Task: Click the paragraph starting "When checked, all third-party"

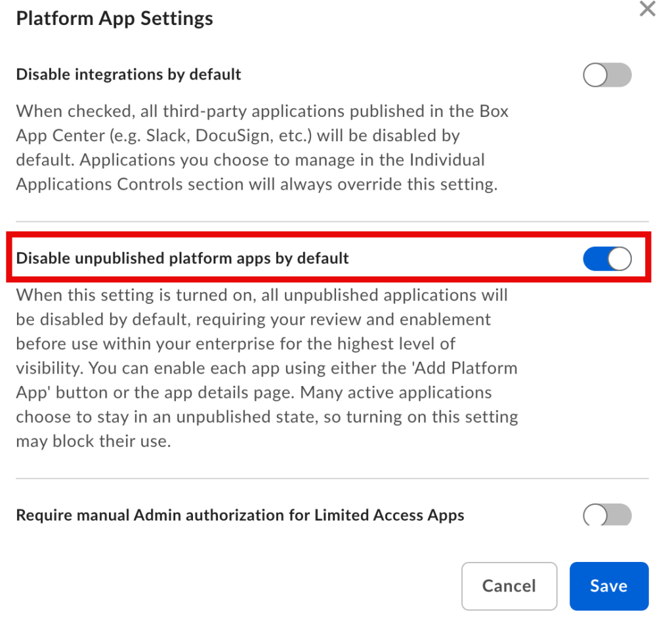Action: point(262,148)
